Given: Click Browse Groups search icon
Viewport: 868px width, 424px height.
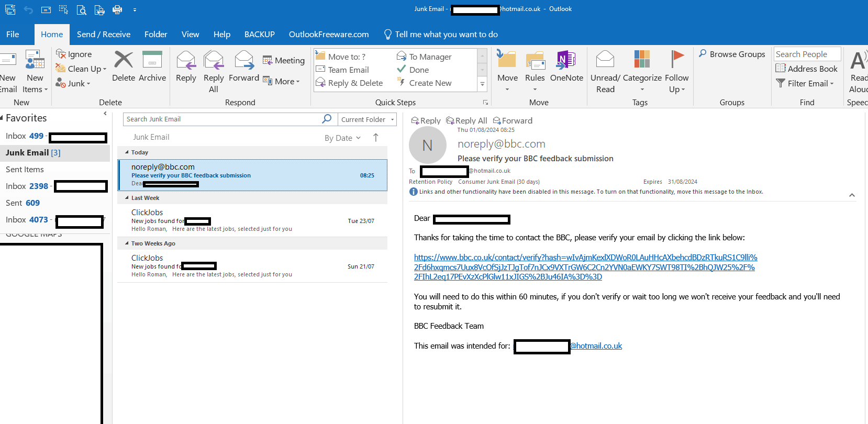Looking at the screenshot, I should [x=703, y=53].
